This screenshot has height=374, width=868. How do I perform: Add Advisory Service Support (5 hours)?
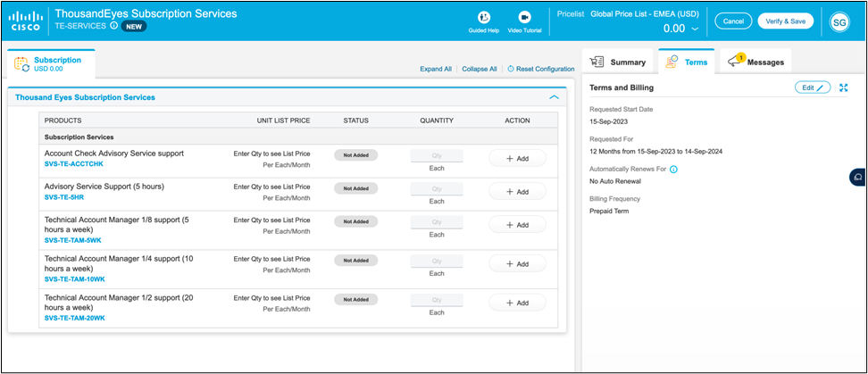pyautogui.click(x=517, y=191)
